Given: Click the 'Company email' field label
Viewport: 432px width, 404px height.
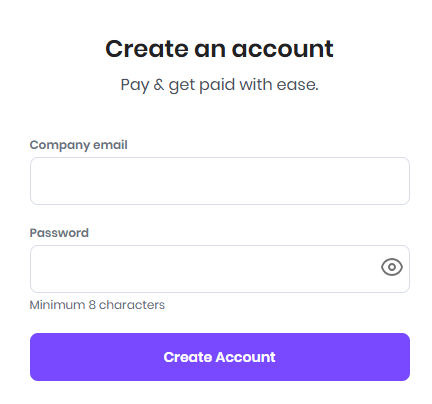Looking at the screenshot, I should (79, 145).
